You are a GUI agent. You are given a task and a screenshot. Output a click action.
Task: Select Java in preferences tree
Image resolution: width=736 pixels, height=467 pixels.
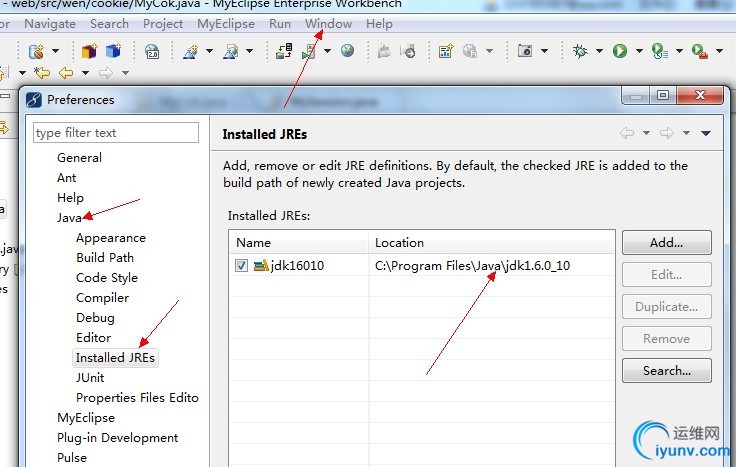coord(69,218)
